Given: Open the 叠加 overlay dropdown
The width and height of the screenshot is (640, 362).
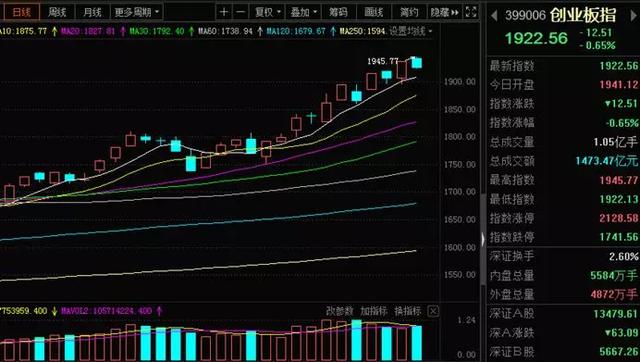Looking at the screenshot, I should (303, 12).
